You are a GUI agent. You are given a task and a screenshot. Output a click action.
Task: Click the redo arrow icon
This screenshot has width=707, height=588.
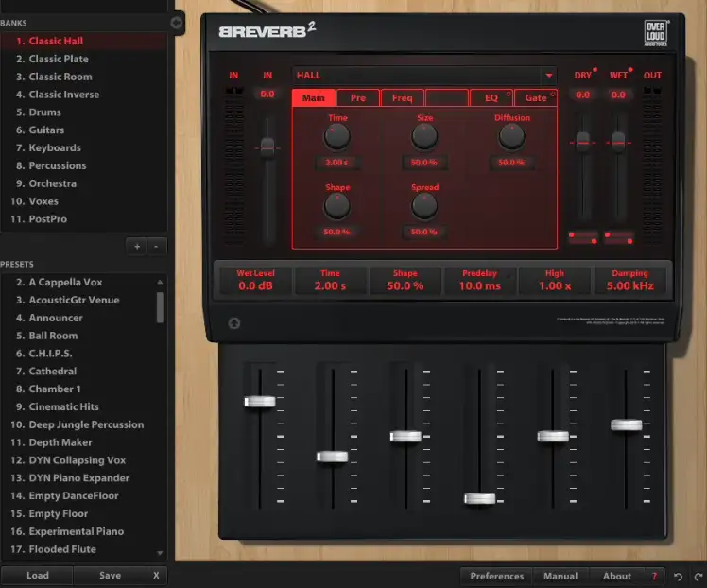coord(698,577)
